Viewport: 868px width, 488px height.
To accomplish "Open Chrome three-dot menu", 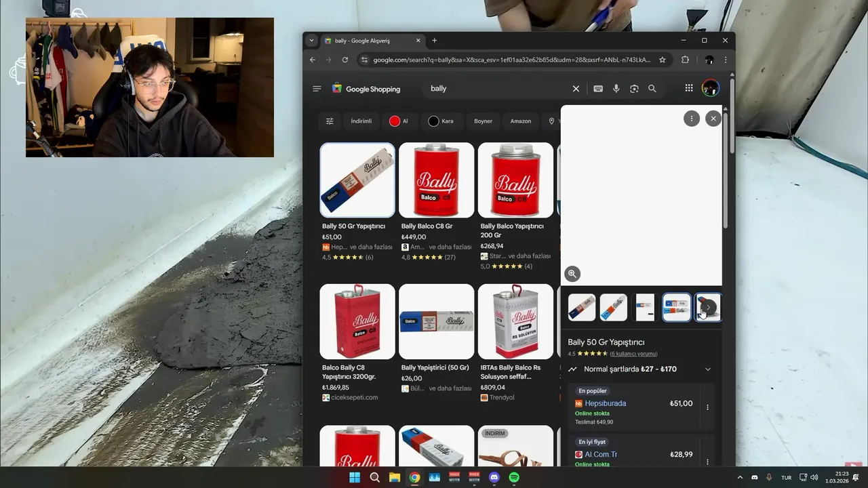I will tap(725, 60).
